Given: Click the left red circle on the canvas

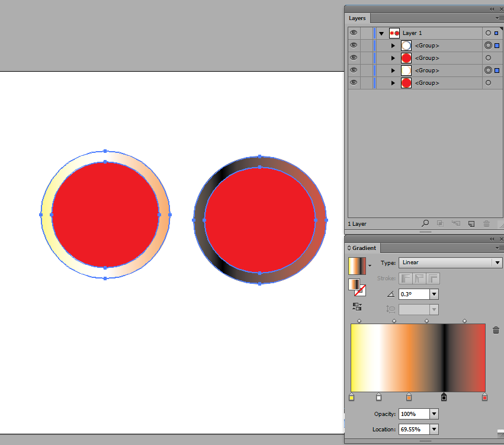Looking at the screenshot, I should pyautogui.click(x=105, y=215).
